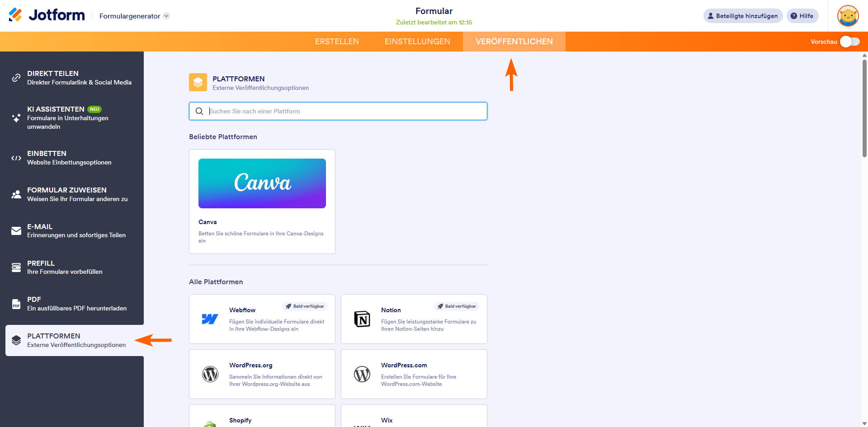The width and height of the screenshot is (868, 427).
Task: Open the Prefill sidebar section
Action: (x=75, y=267)
